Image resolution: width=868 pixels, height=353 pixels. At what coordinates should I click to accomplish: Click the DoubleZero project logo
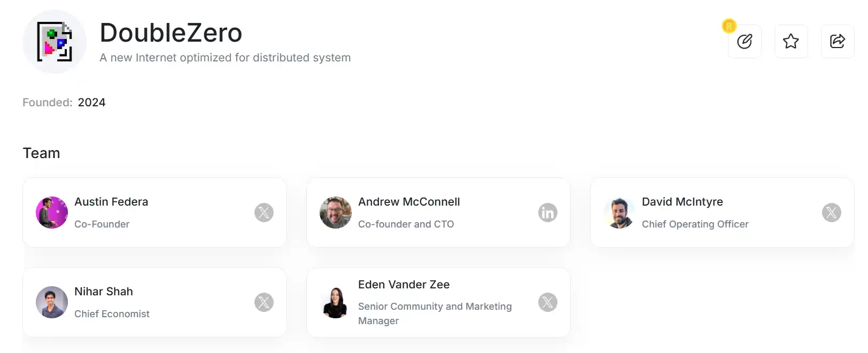point(55,42)
